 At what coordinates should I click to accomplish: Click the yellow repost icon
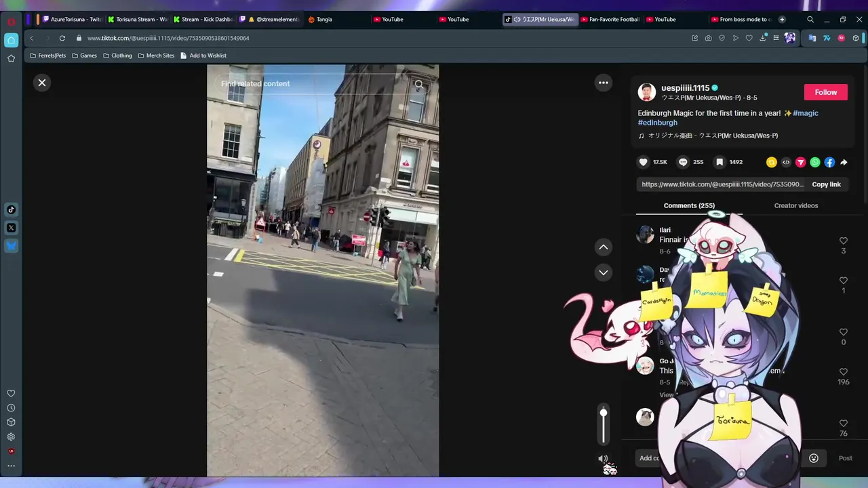[x=771, y=162]
